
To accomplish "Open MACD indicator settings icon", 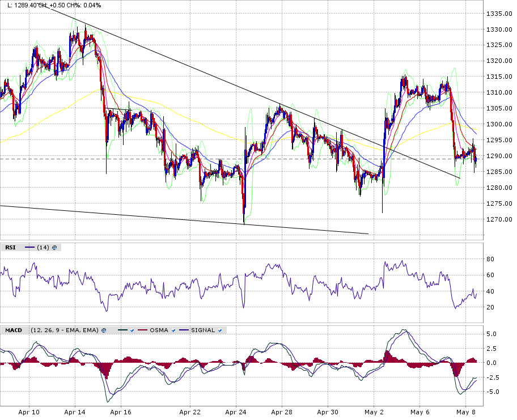I will pos(104,330).
